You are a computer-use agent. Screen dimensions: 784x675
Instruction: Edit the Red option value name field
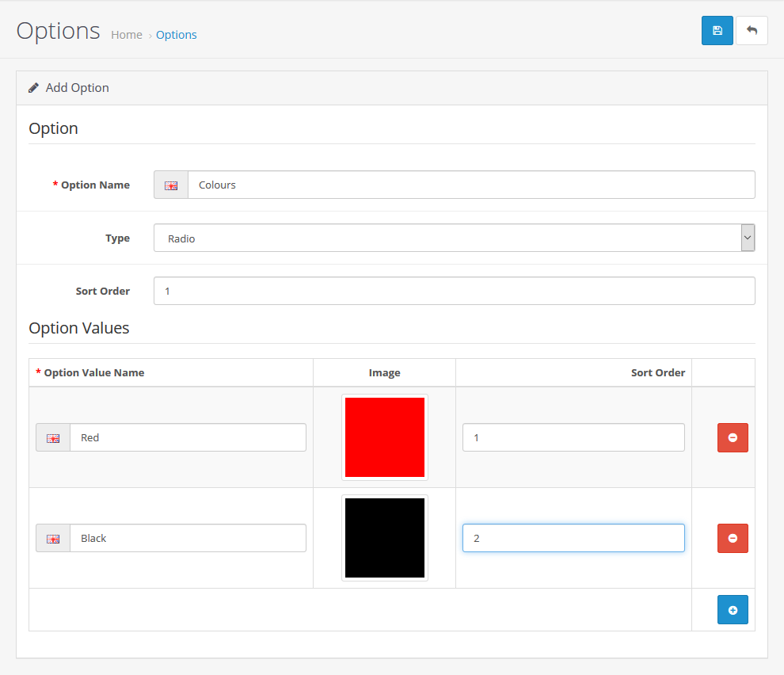coord(188,437)
